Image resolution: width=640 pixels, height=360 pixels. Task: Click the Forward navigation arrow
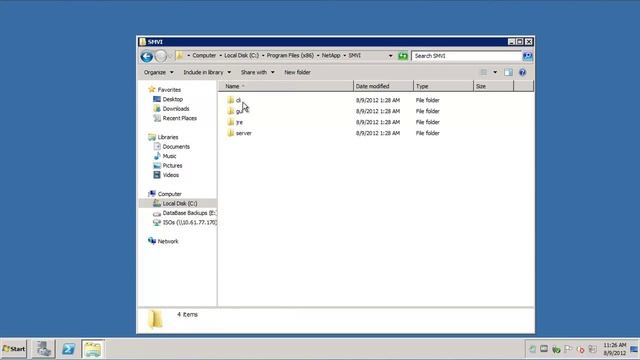point(161,56)
